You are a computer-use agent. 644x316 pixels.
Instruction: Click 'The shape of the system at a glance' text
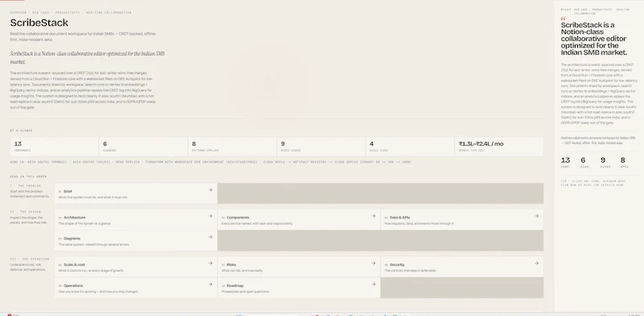click(x=85, y=223)
